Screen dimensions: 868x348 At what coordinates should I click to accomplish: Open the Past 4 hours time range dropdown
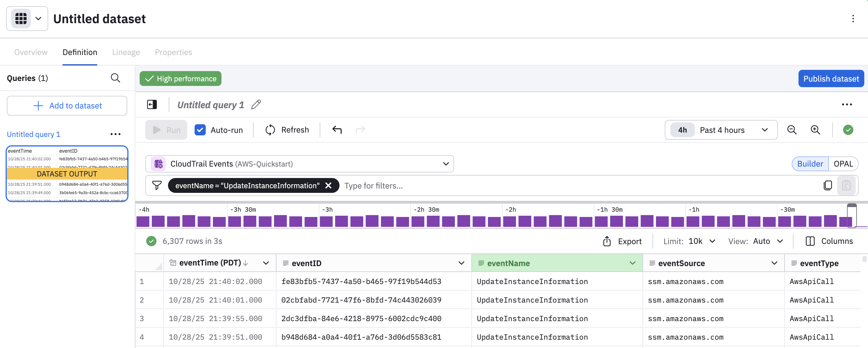764,129
